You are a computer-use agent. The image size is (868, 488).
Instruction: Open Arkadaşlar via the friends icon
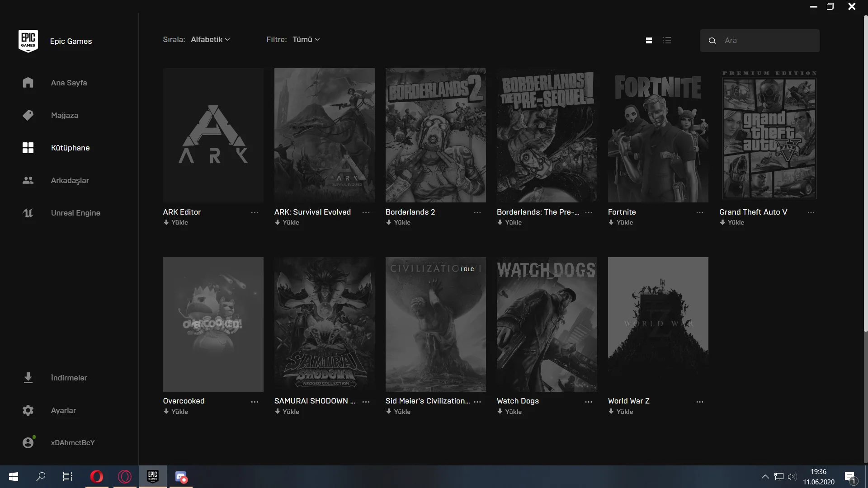(x=28, y=180)
